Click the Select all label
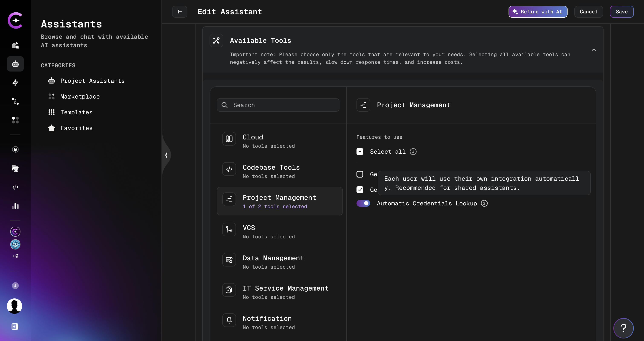The width and height of the screenshot is (644, 341). tap(388, 152)
